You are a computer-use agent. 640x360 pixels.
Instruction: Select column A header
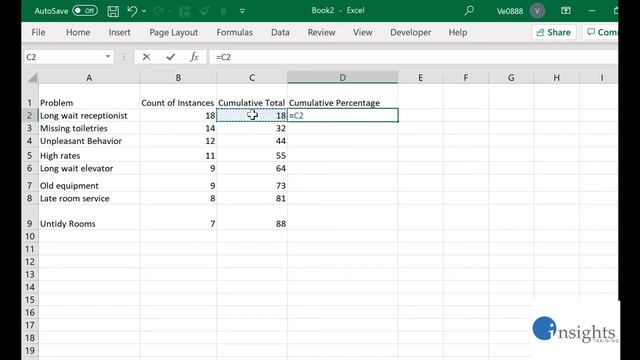click(89, 78)
